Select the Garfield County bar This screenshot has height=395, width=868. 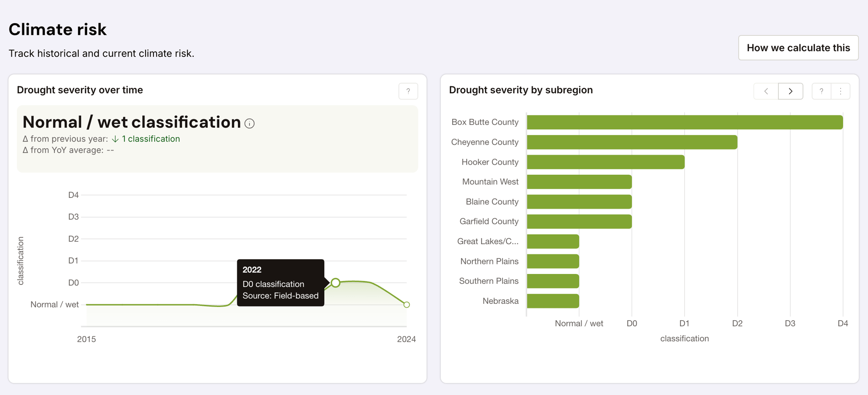(579, 221)
